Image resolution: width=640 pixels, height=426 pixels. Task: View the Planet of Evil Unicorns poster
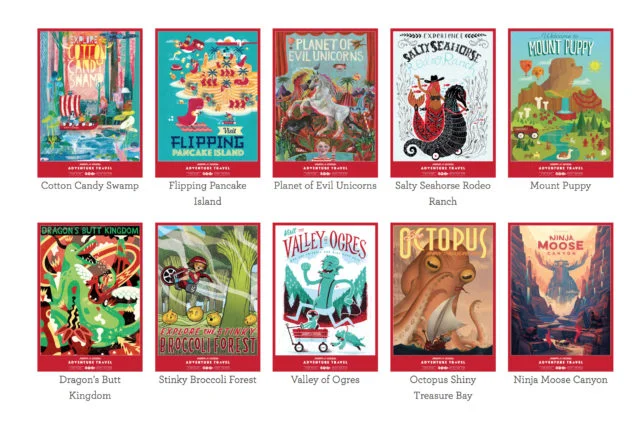tap(325, 103)
